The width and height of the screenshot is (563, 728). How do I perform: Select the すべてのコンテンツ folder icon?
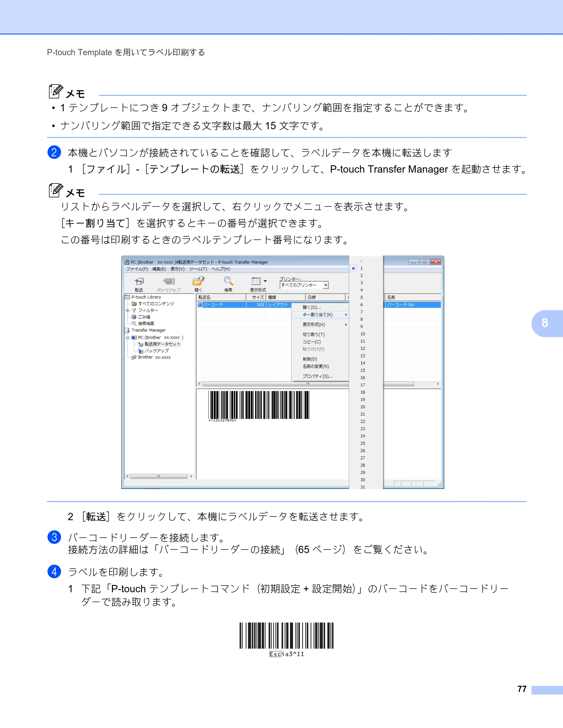pos(134,304)
